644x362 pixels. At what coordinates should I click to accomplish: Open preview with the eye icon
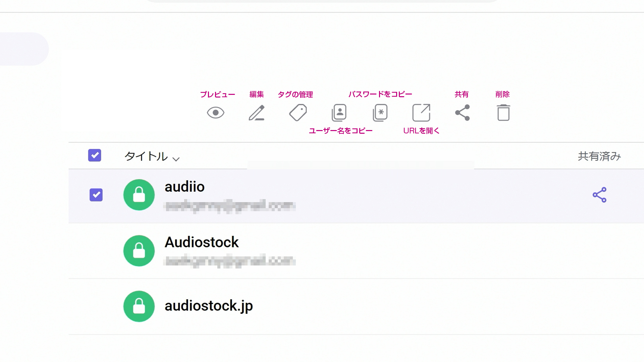215,113
